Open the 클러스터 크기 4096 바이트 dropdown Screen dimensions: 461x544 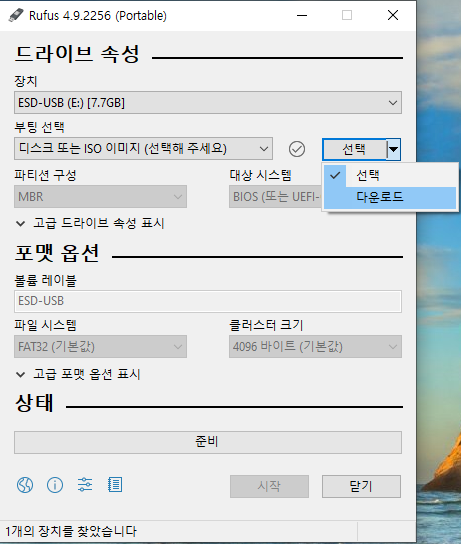pyautogui.click(x=315, y=347)
